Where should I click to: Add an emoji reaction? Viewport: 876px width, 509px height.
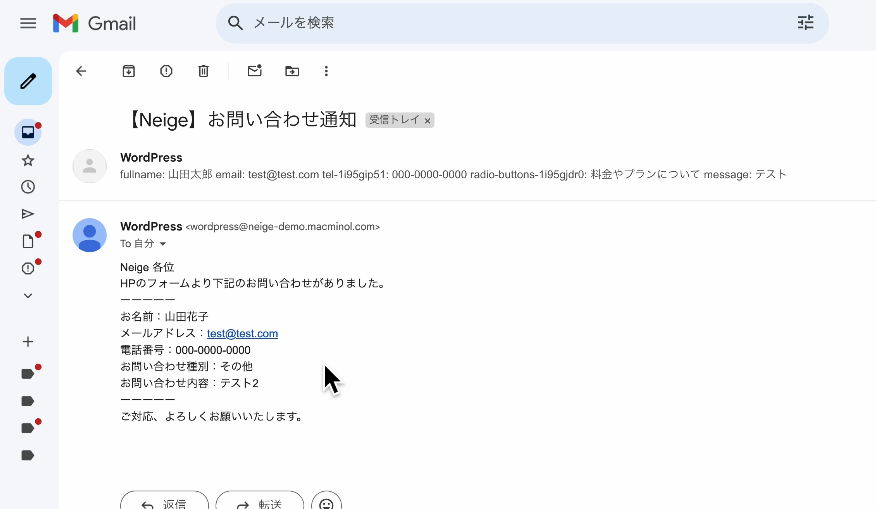tap(326, 502)
